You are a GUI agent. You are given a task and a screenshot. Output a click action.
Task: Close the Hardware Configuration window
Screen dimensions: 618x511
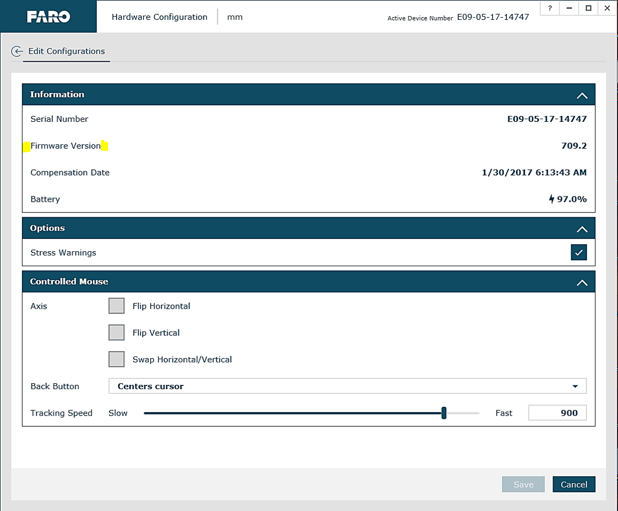tap(607, 8)
